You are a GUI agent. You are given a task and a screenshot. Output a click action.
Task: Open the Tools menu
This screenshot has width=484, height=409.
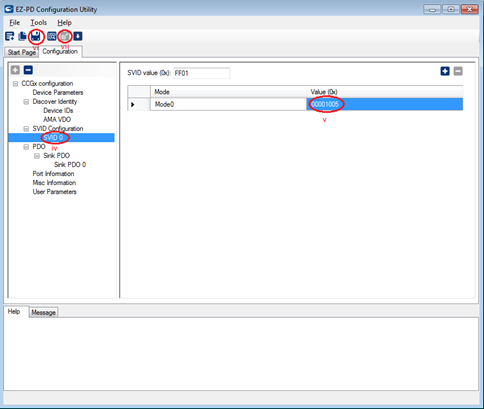39,23
